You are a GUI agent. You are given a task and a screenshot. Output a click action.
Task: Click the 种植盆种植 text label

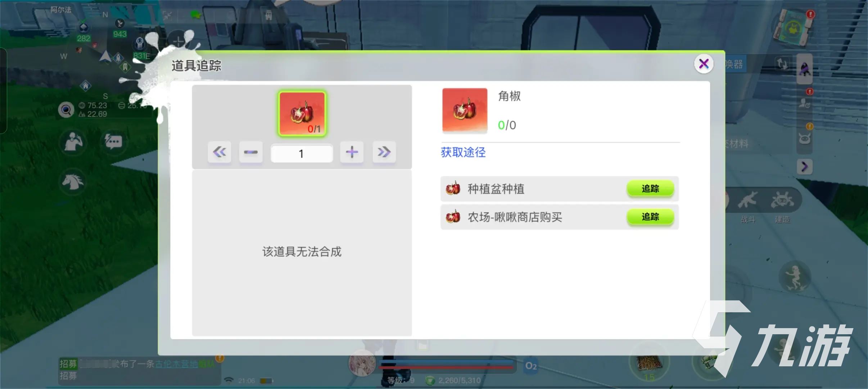click(496, 189)
